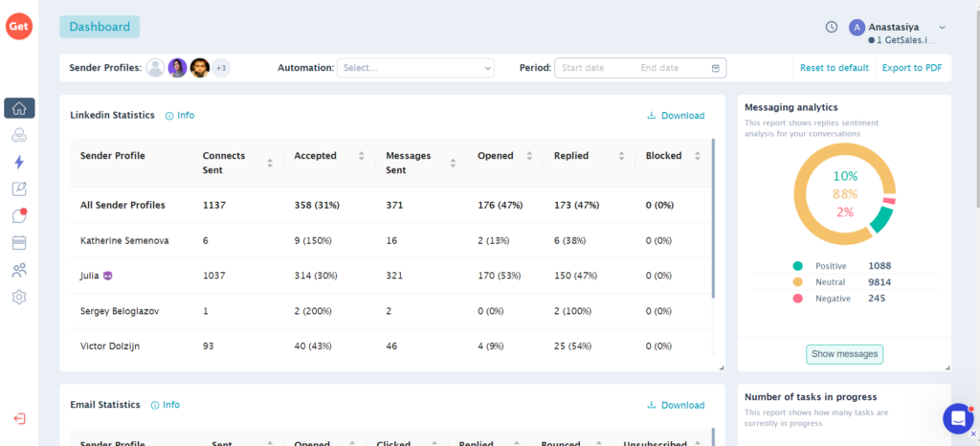
Task: Click the Start date input field
Action: [593, 68]
